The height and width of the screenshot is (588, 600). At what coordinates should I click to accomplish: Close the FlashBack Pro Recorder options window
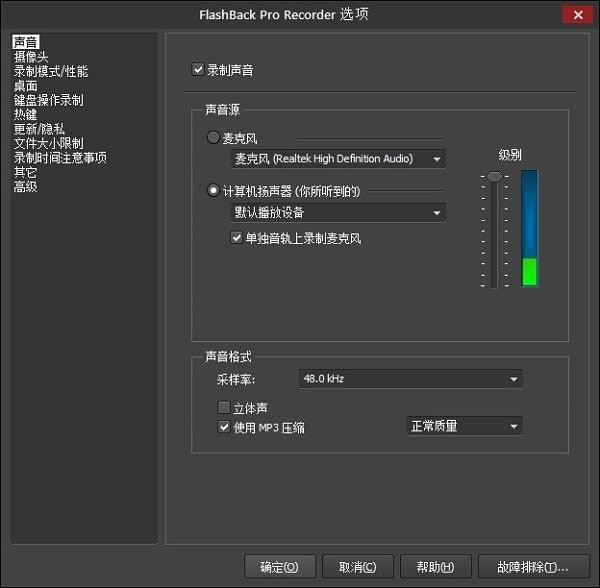click(575, 14)
